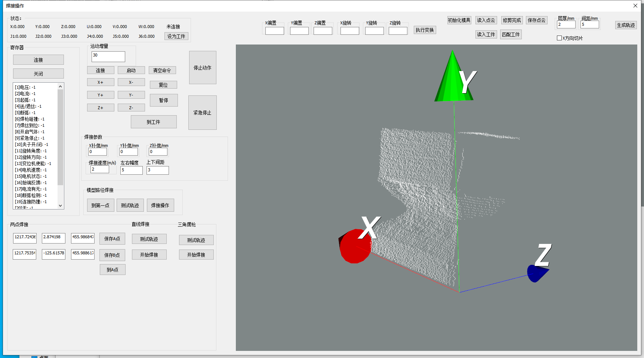This screenshot has width=644, height=358.
Task: Click the 焊接速度 input field
Action: point(100,169)
